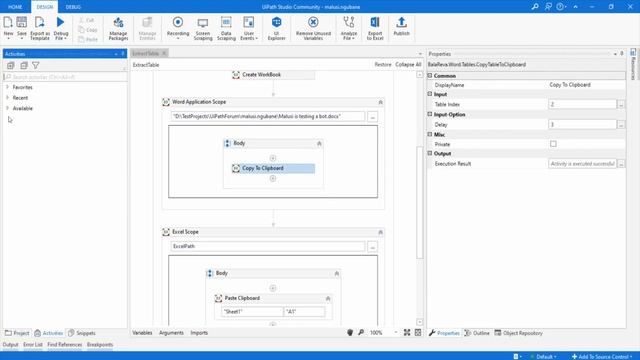Click the "Sheet1" field in Paste Clipboard
640x360 pixels.
pos(252,311)
